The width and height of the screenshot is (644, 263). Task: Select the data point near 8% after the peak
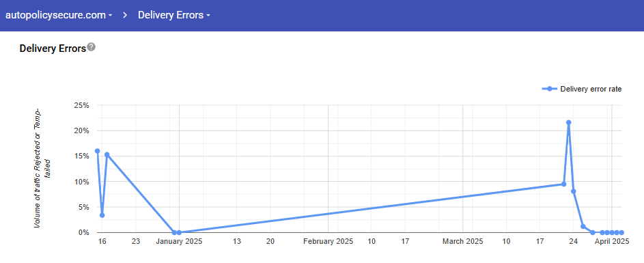[x=574, y=191]
